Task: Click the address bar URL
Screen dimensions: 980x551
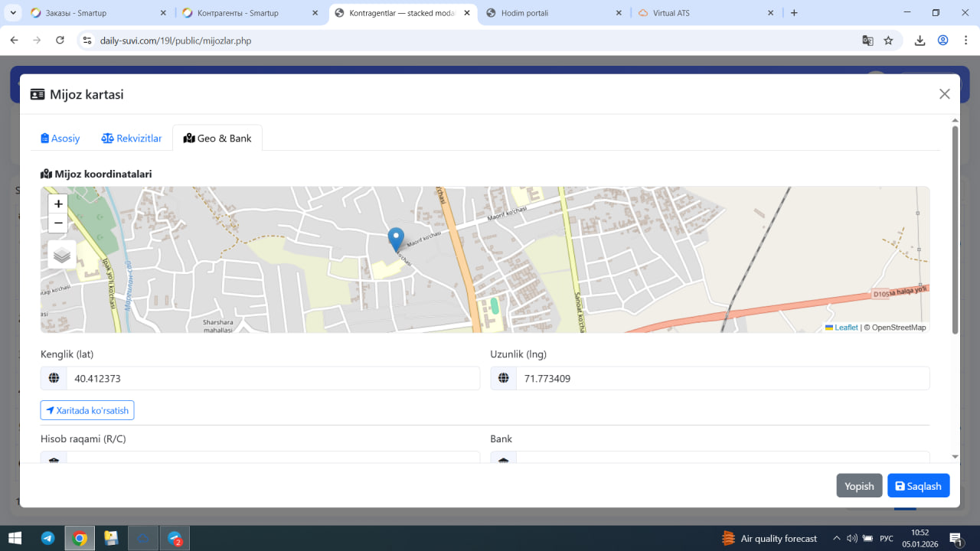Action: (175, 41)
